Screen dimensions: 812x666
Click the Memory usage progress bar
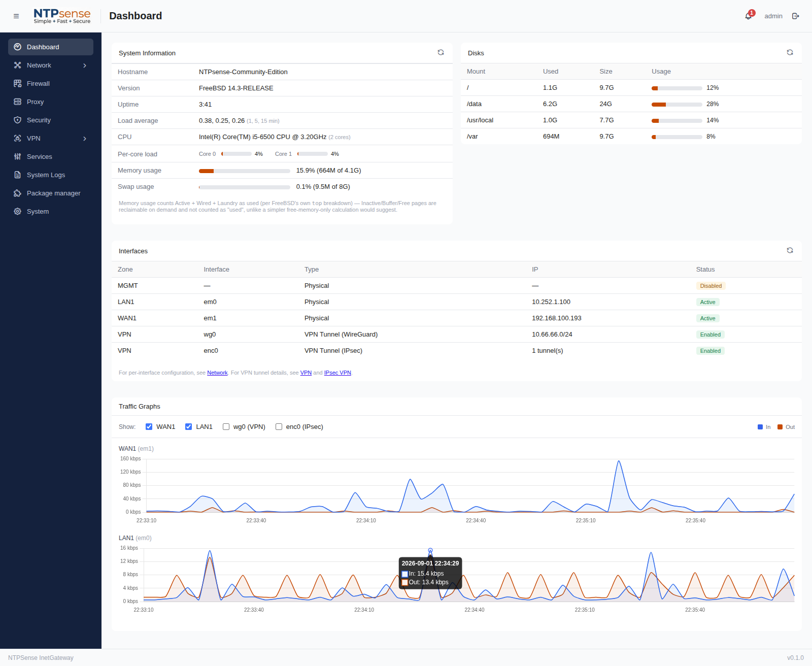245,171
